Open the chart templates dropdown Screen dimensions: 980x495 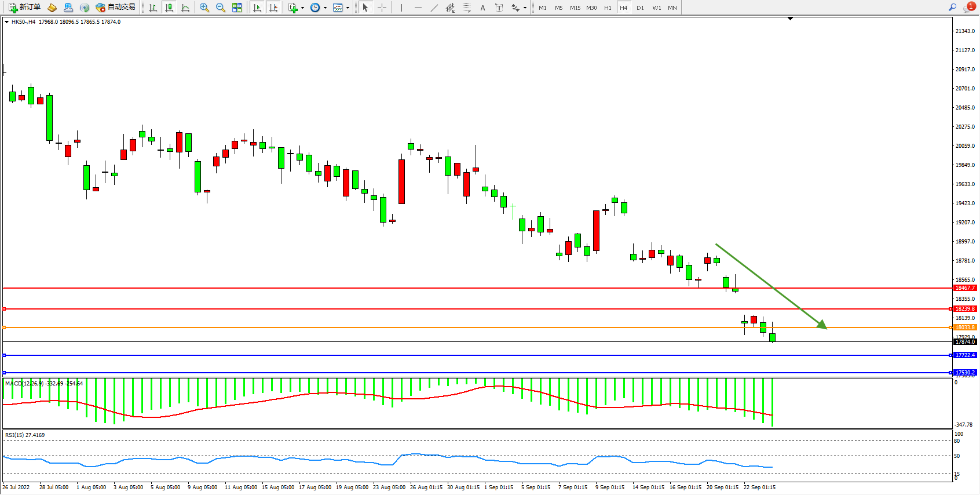(x=348, y=8)
